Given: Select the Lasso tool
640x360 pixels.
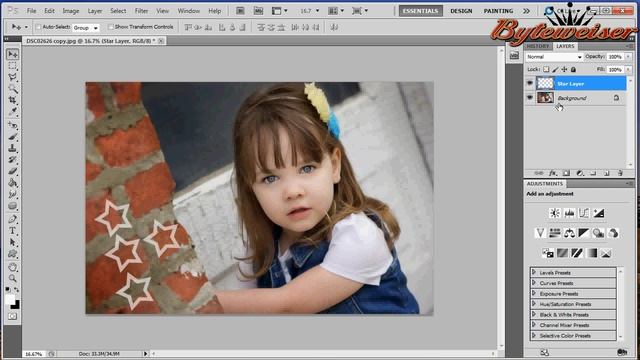Looking at the screenshot, I should pos(13,77).
